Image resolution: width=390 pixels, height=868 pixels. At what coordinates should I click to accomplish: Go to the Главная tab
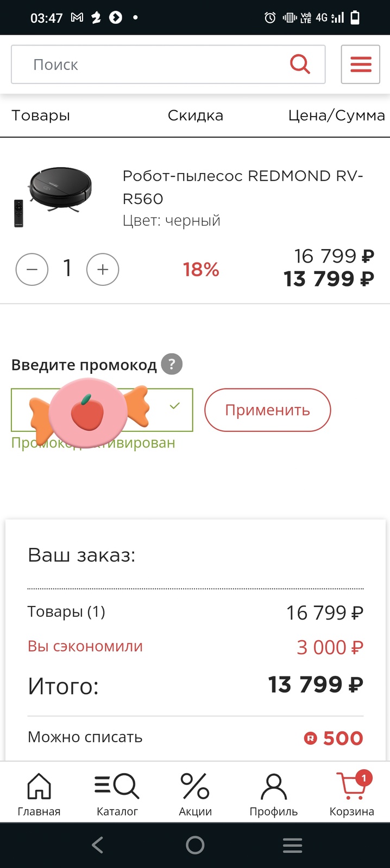[x=39, y=794]
